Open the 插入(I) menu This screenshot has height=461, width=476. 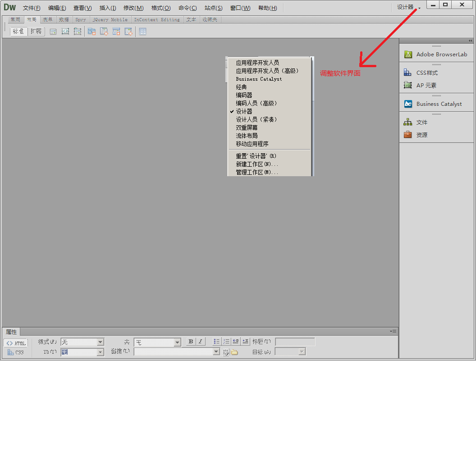click(x=108, y=8)
